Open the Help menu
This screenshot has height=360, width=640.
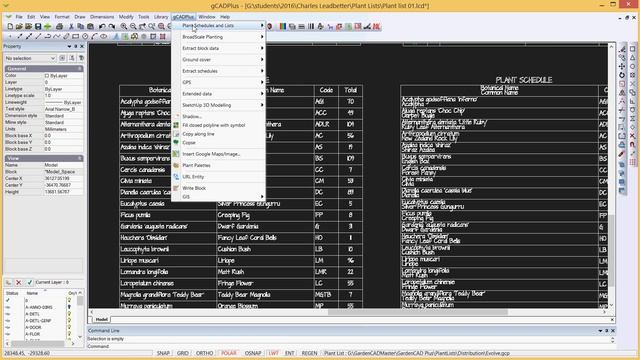coord(225,17)
